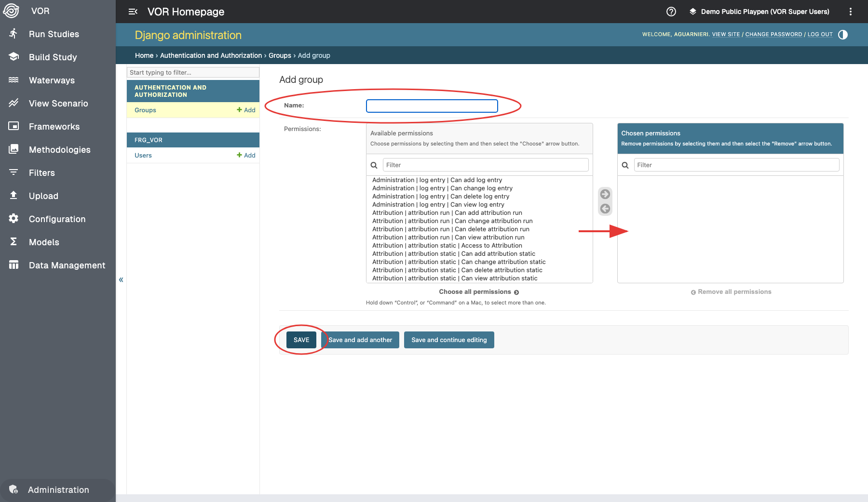
Task: Open the three-dot overflow menu
Action: click(850, 12)
